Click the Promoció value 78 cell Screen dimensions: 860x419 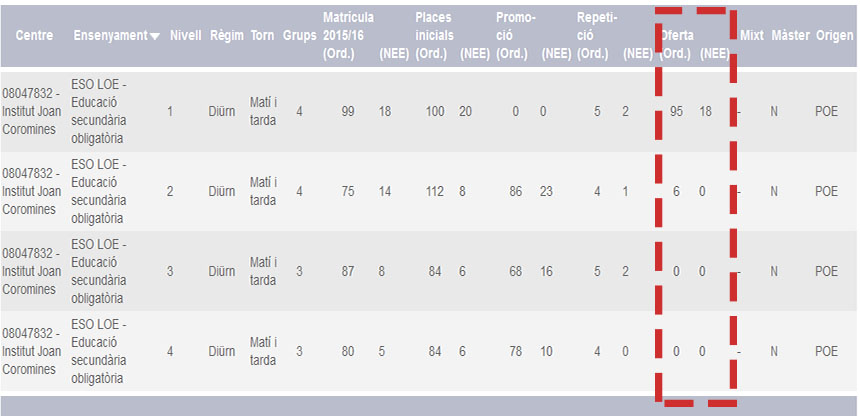point(516,351)
